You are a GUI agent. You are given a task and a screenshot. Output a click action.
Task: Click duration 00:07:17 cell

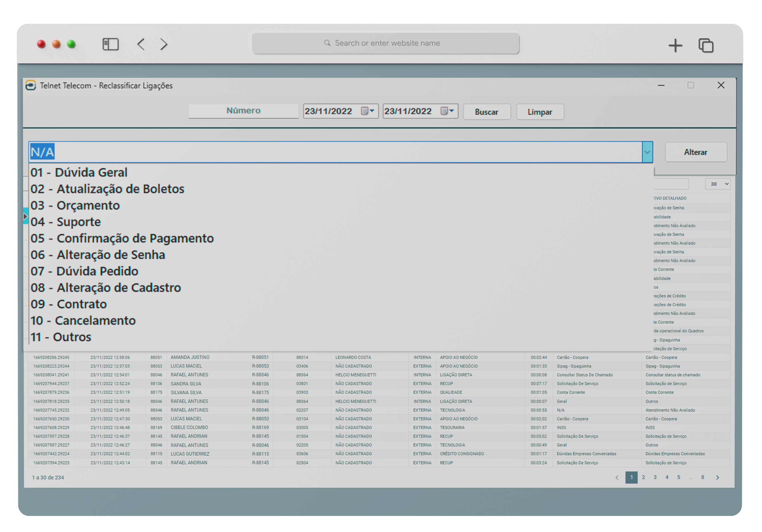point(538,384)
